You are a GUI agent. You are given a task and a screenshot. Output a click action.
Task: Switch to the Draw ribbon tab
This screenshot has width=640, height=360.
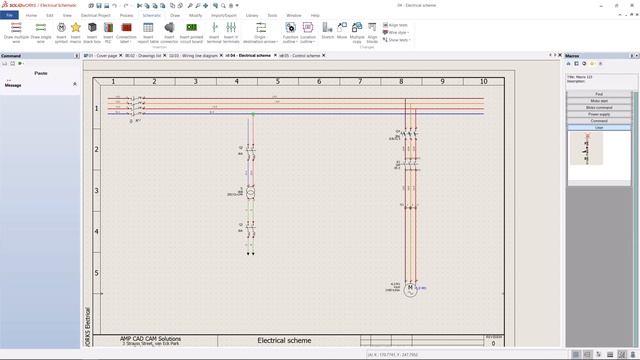click(x=175, y=15)
